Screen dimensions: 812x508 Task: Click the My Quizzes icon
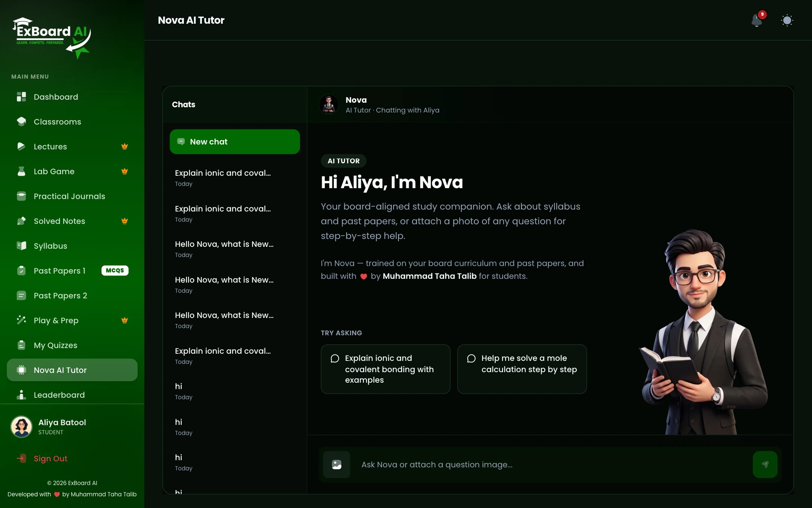(x=21, y=345)
